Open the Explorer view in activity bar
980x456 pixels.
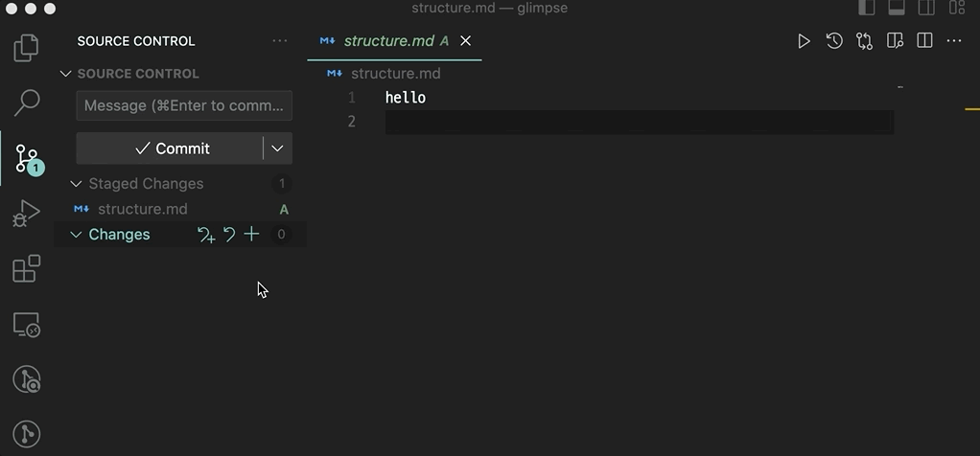pos(27,47)
